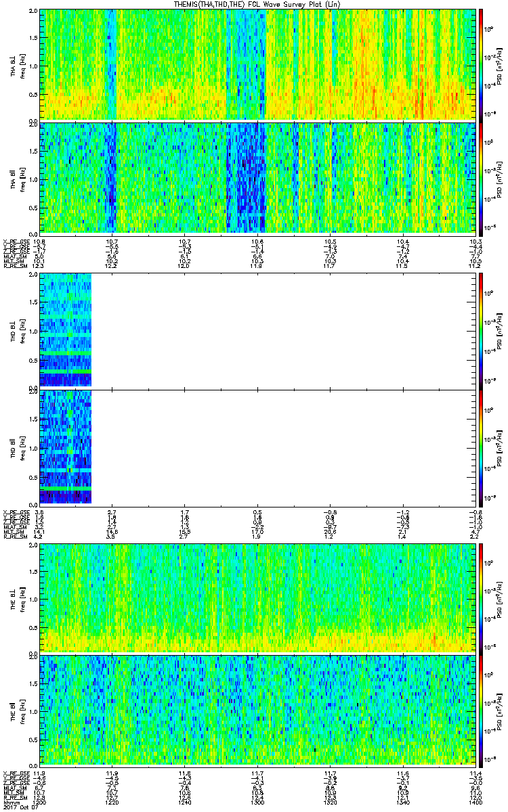Click the 1400 time tick label
Image resolution: width=508 pixels, height=812 pixels.
(475, 802)
